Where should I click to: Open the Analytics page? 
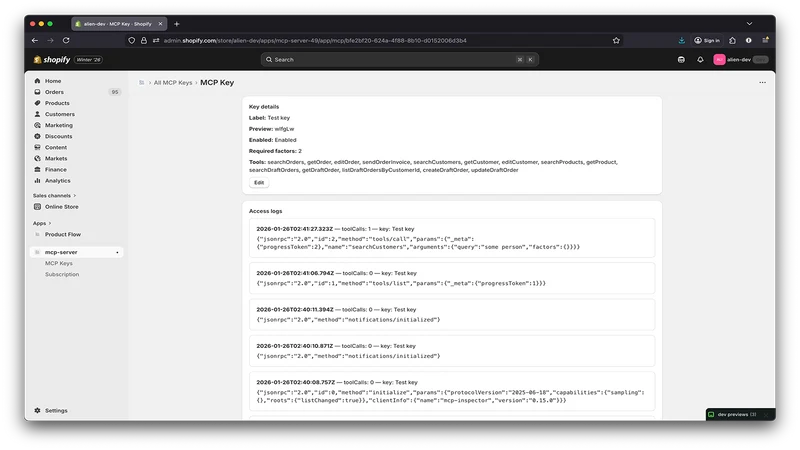57,181
